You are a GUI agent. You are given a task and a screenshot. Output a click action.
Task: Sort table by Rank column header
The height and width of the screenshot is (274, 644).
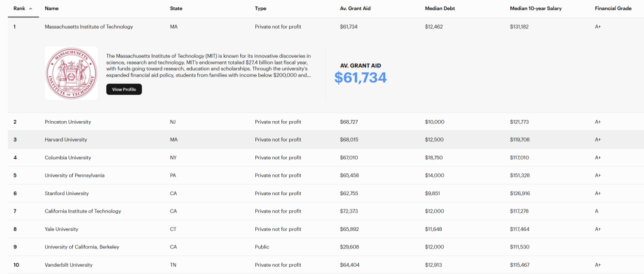pos(20,8)
